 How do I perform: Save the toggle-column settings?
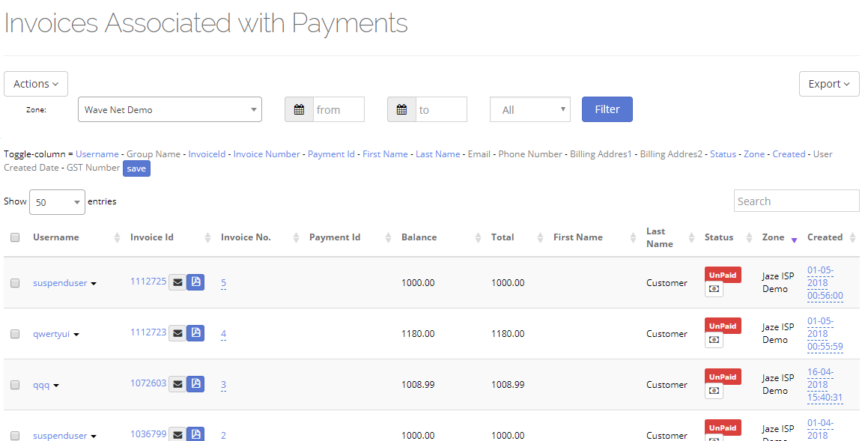click(x=136, y=168)
